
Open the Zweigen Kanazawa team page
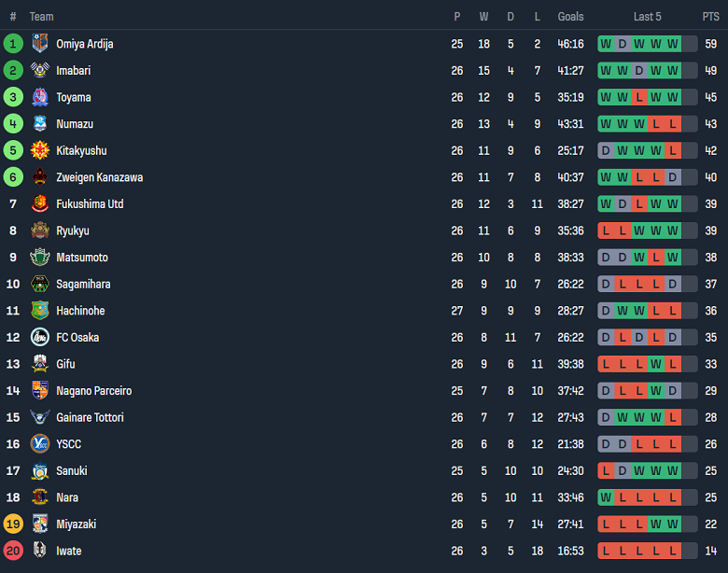tap(99, 177)
